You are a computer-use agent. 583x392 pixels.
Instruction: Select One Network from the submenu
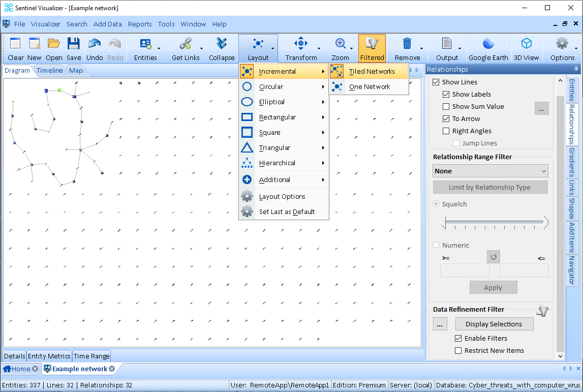(369, 86)
